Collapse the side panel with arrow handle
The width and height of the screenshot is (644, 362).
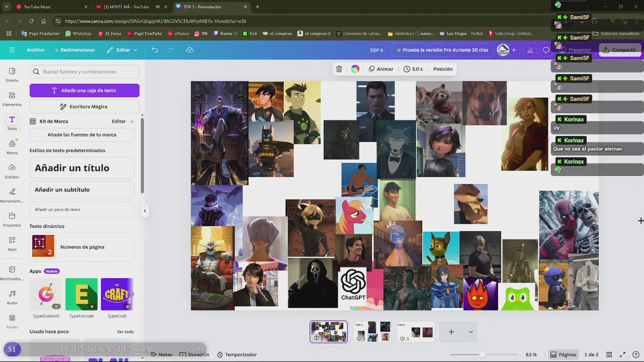point(145,211)
